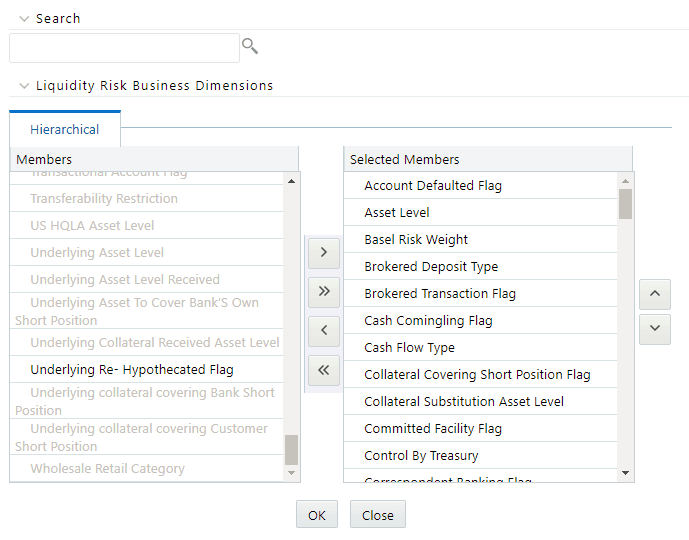
Task: Collapse Liquidity Risk Business Dimensions section
Action: click(x=24, y=86)
